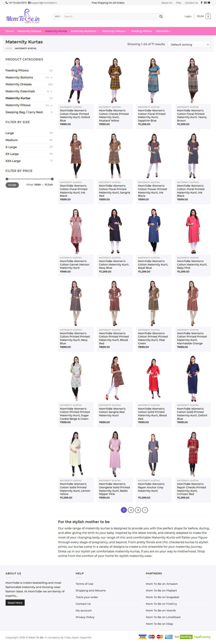The width and height of the screenshot is (216, 644).
Task: Expand the Maternity Bottoms category chevron
Action: click(51, 77)
